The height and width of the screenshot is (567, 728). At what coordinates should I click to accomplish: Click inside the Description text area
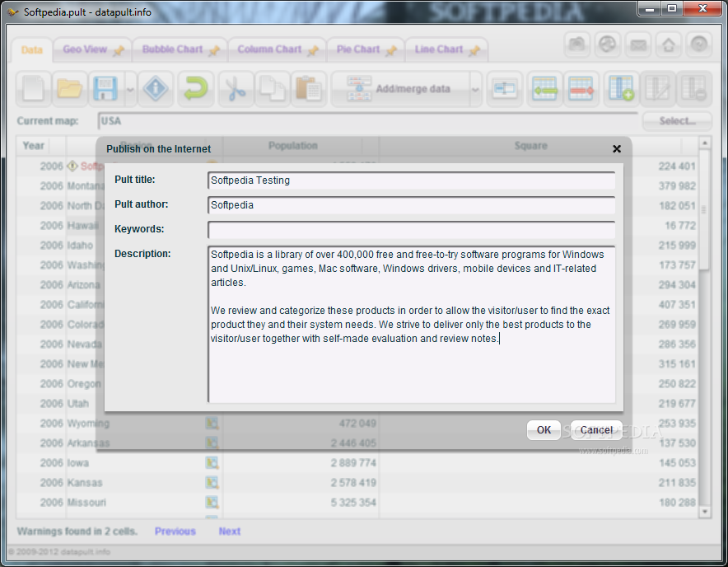pyautogui.click(x=412, y=325)
